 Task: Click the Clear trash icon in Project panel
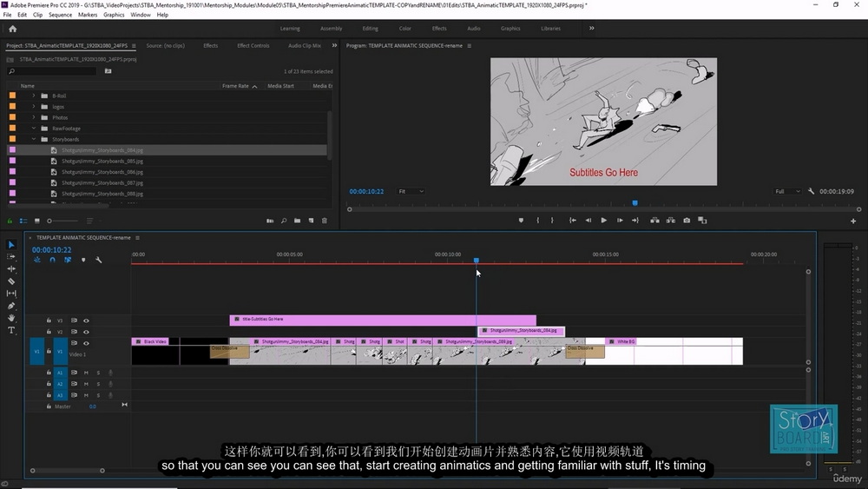[x=325, y=221]
